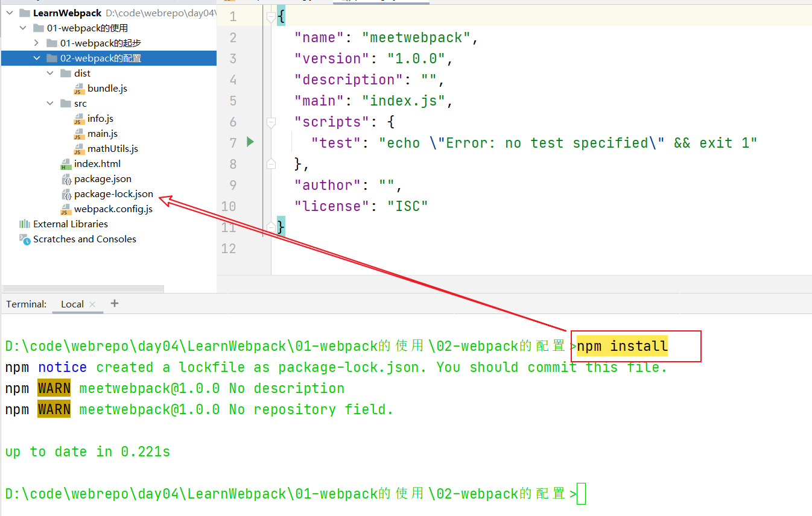The image size is (812, 516).
Task: Click the mathUtils.js file icon
Action: point(79,149)
